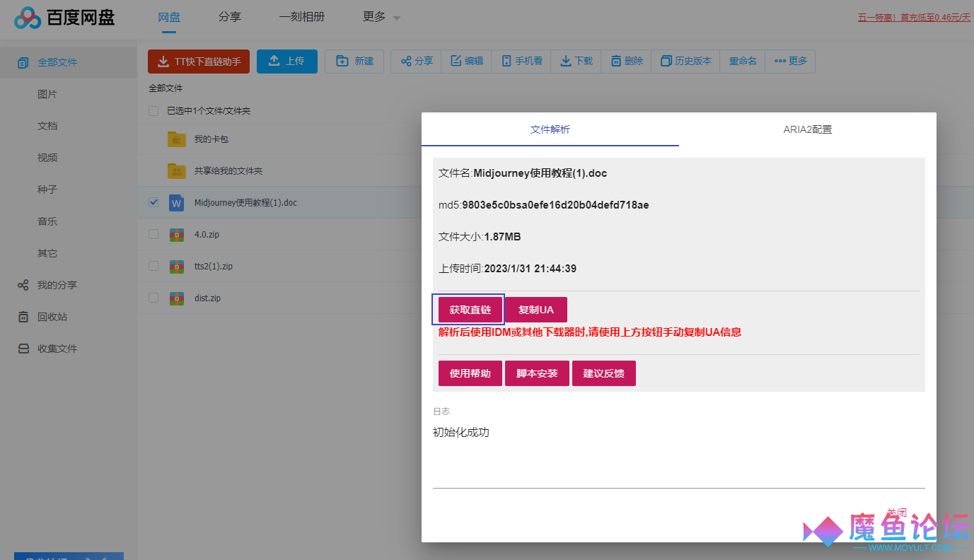The width and height of the screenshot is (974, 560).
Task: Select 音乐 category in sidebar
Action: (x=47, y=221)
